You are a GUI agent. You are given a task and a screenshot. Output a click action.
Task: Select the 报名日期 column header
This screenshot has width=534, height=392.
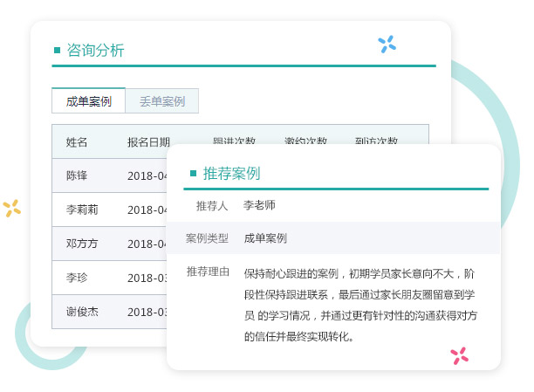tap(148, 142)
